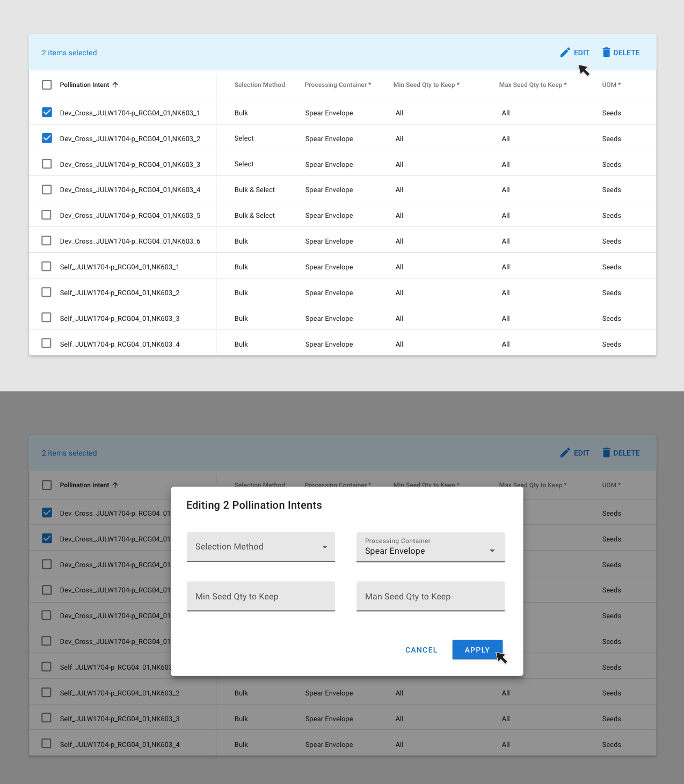Click the CANCEL button in the dialog
This screenshot has width=684, height=784.
coord(421,650)
